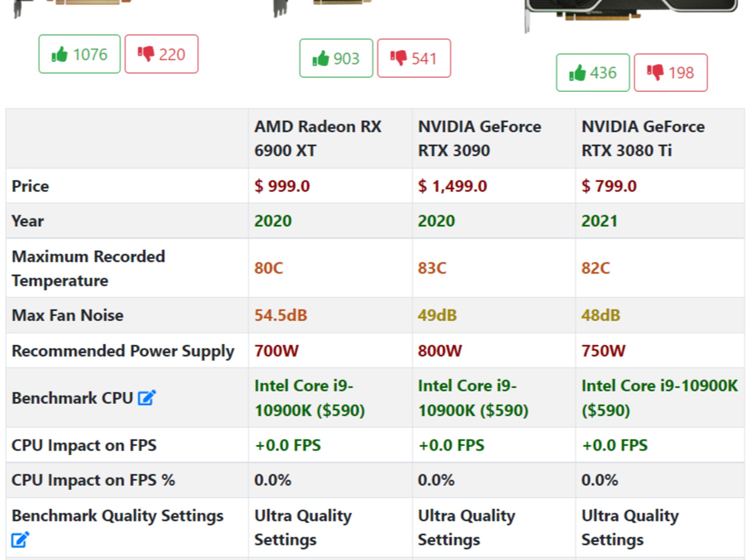The height and width of the screenshot is (560, 747).
Task: Click the 800W recommended power supply value
Action: [x=440, y=351]
